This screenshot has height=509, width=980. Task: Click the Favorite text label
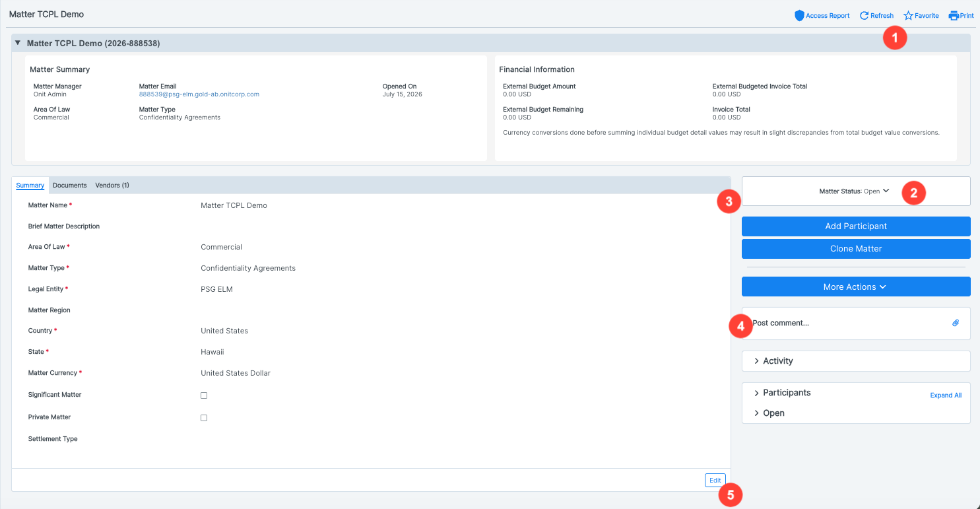pyautogui.click(x=927, y=16)
